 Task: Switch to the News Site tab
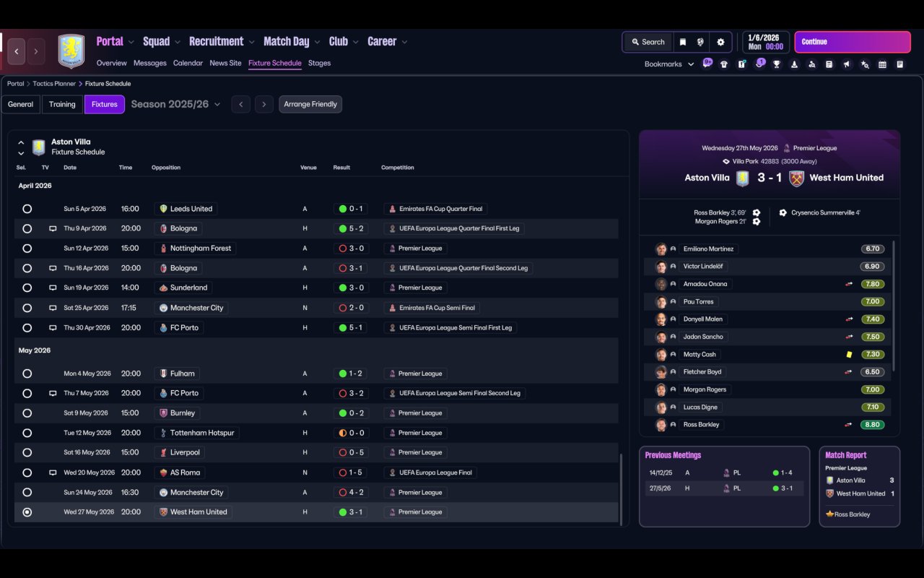click(225, 63)
